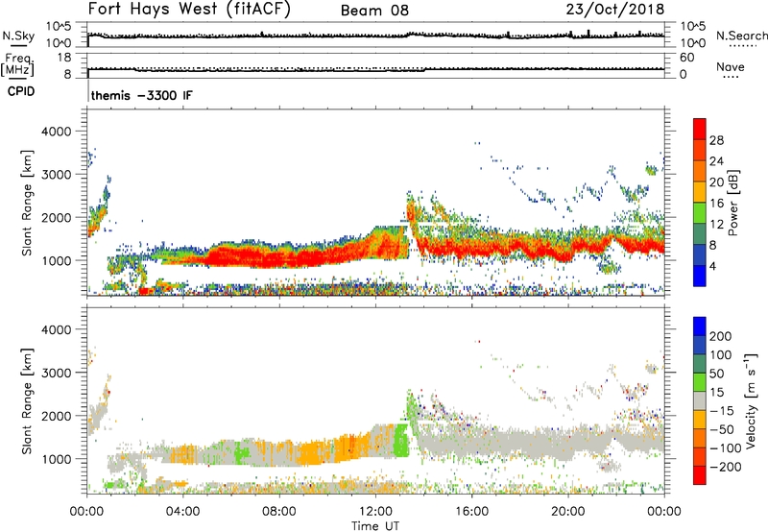Click 'Slant Range [km]' label of power panel
This screenshot has width=768, height=532.
27,203
